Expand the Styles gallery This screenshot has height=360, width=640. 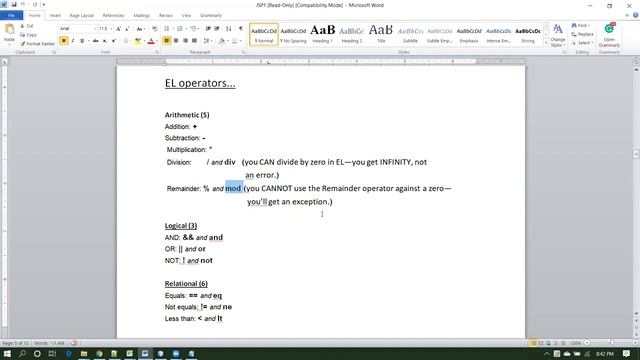coord(546,42)
